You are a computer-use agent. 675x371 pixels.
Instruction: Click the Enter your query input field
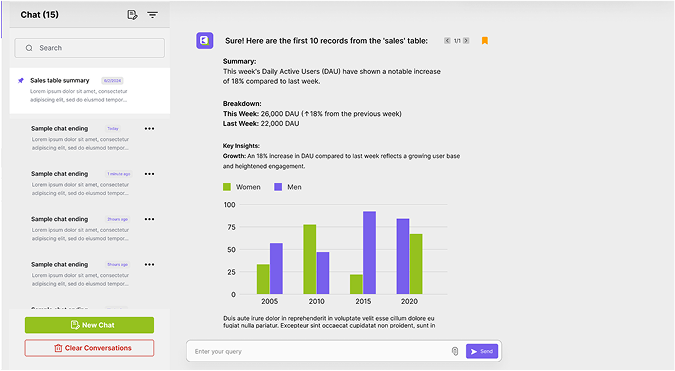321,351
